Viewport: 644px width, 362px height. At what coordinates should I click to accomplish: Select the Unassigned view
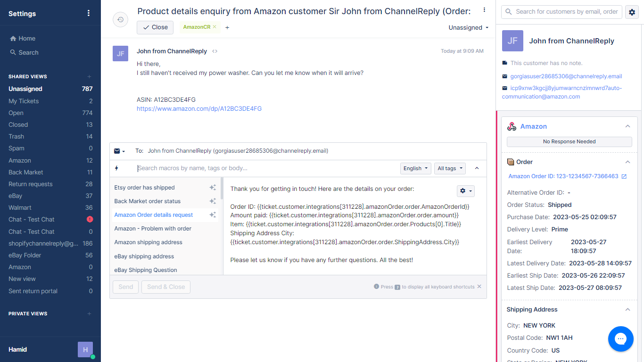point(50,89)
